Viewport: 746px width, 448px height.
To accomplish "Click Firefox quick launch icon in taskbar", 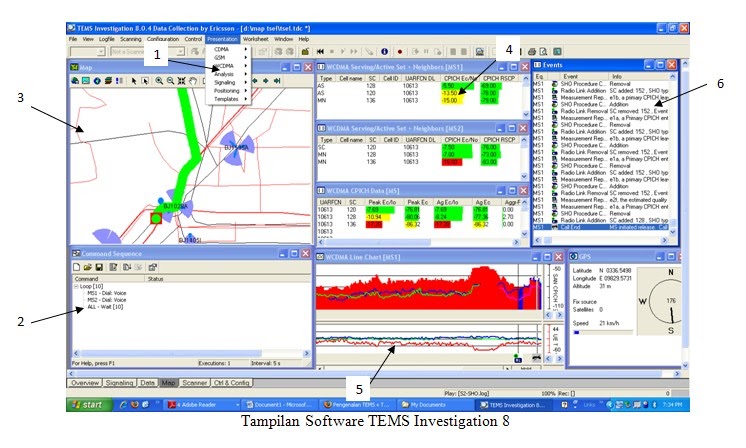I will pyautogui.click(x=135, y=405).
